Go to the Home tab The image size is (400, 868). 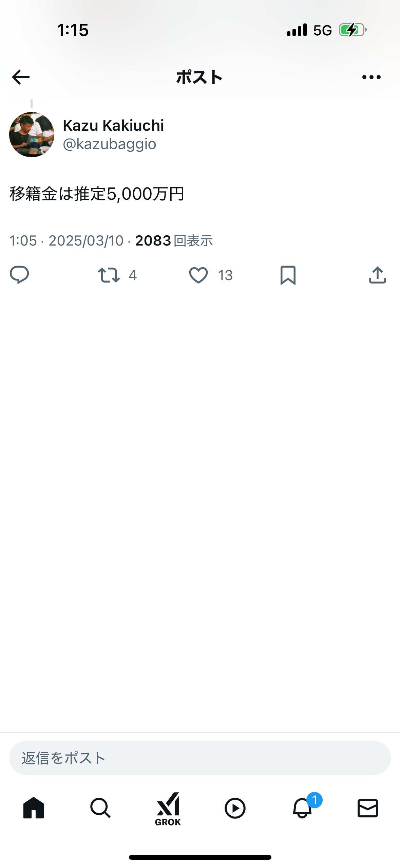34,808
